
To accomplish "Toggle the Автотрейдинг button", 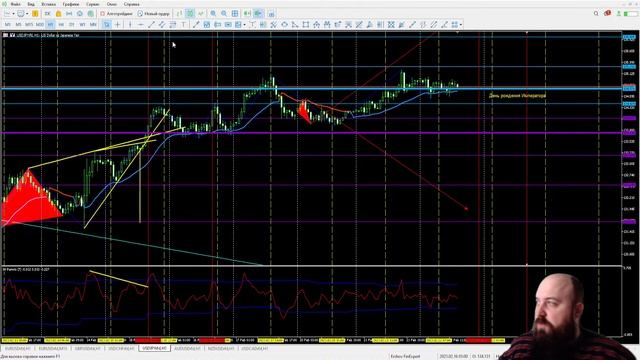I will pos(116,14).
